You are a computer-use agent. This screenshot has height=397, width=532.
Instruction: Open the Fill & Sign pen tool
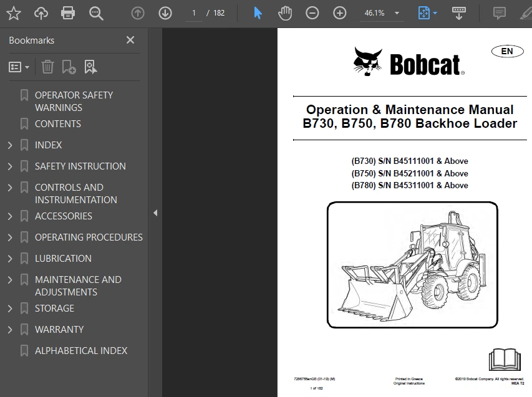pyautogui.click(x=527, y=12)
